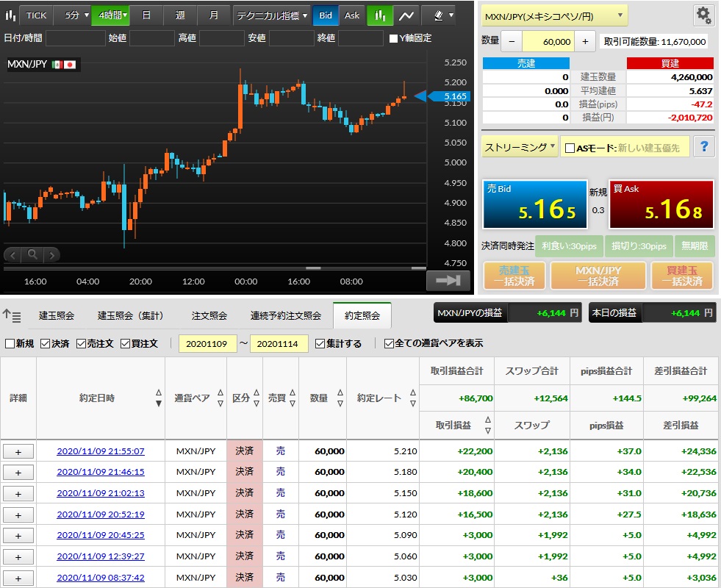This screenshot has width=721, height=588.
Task: Sort by 区分 column arrows
Action: pos(257,398)
